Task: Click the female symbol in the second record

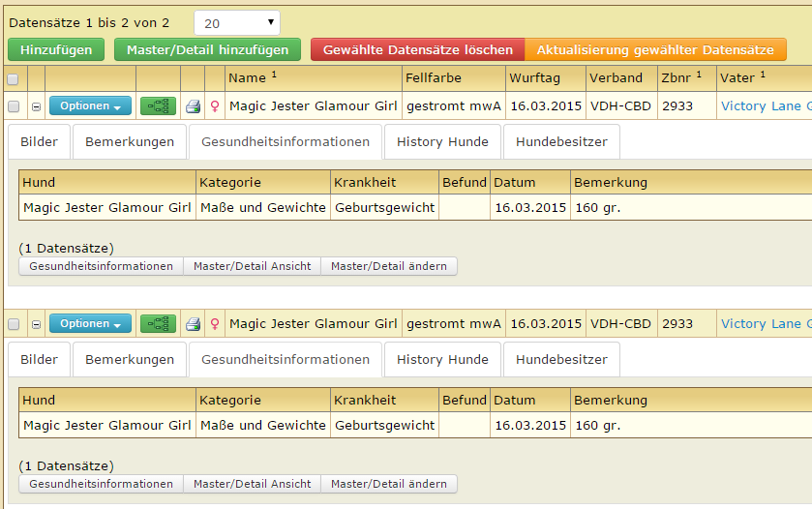Action: [214, 324]
